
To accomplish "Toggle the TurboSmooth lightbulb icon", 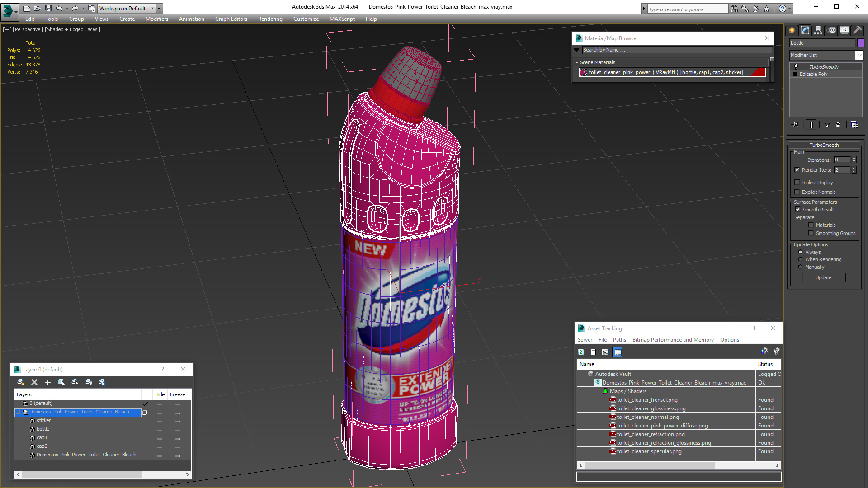I will pos(796,67).
